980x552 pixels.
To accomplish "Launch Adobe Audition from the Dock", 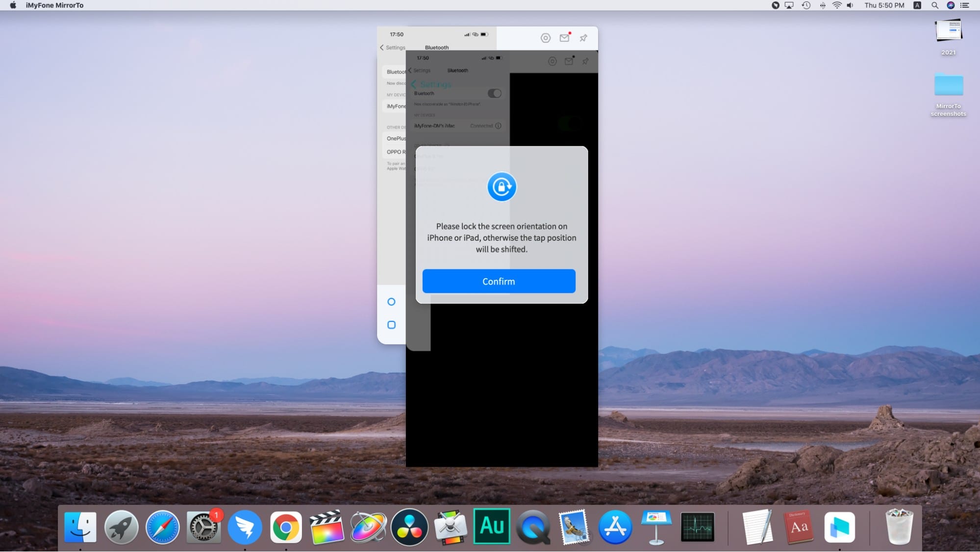I will 491,526.
